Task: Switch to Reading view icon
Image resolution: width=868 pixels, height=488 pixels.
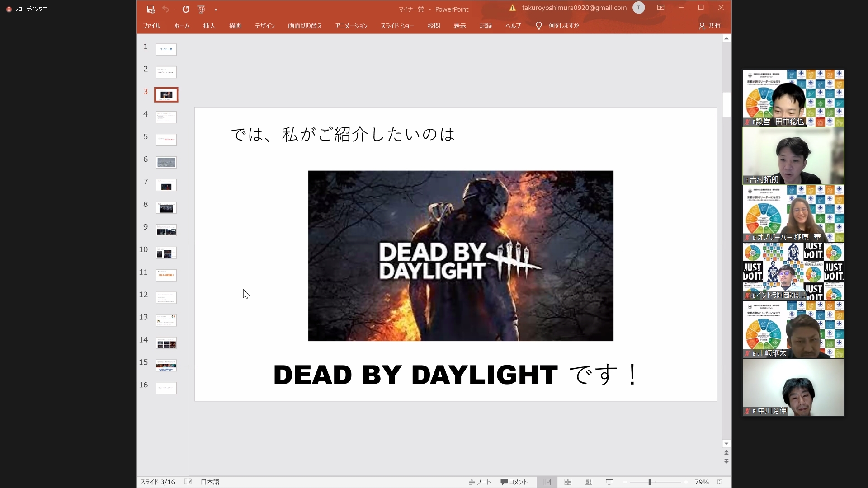Action: pos(589,482)
